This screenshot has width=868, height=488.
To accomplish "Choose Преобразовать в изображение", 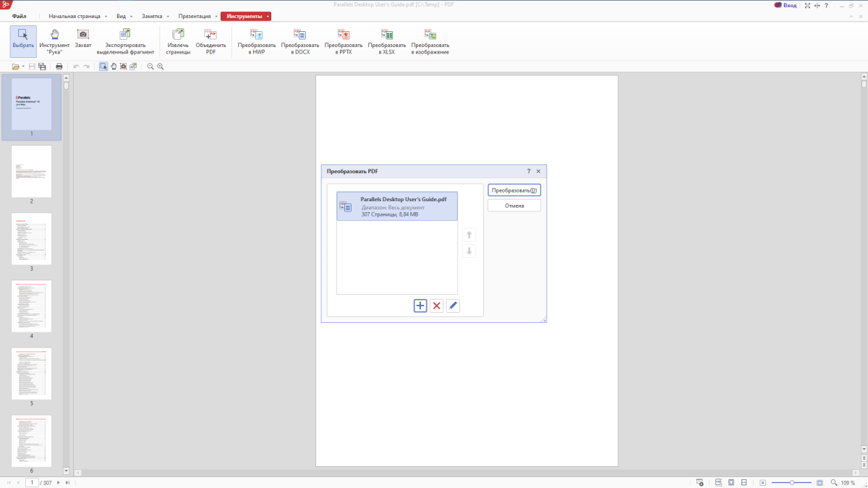I will pyautogui.click(x=430, y=41).
